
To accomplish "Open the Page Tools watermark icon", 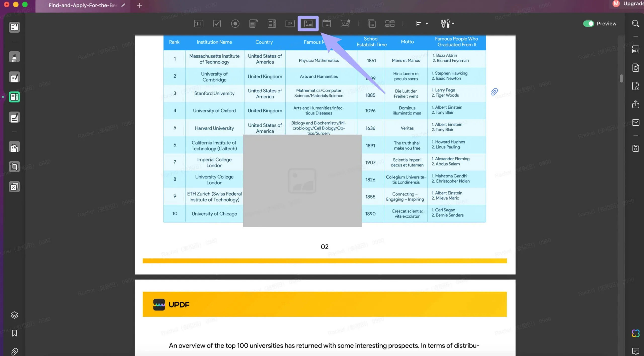I will tap(14, 187).
